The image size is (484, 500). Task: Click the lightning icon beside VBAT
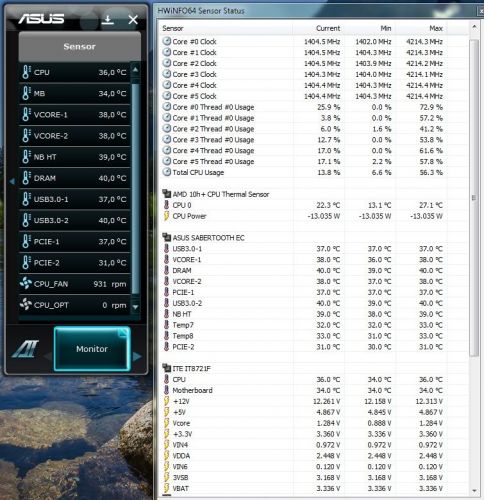coord(166,488)
